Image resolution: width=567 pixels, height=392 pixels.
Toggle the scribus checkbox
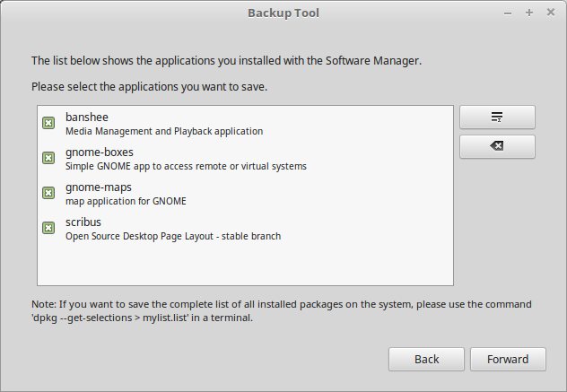pos(48,228)
